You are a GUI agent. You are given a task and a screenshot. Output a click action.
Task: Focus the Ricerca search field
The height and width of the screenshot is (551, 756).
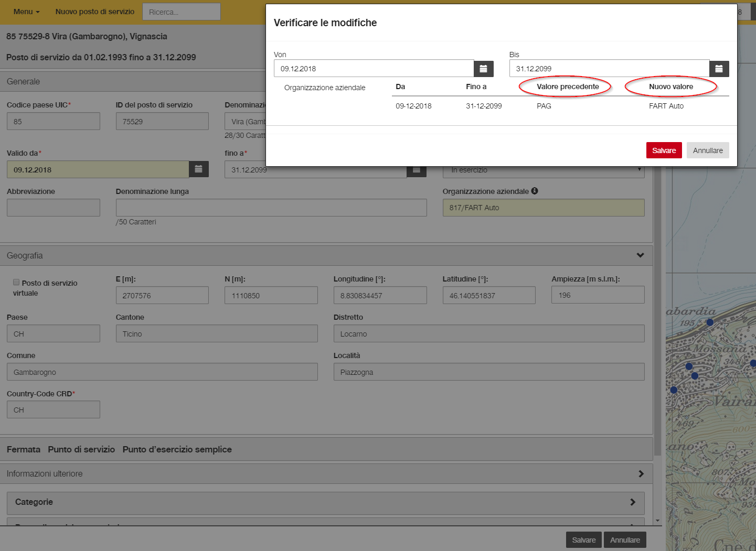(182, 12)
